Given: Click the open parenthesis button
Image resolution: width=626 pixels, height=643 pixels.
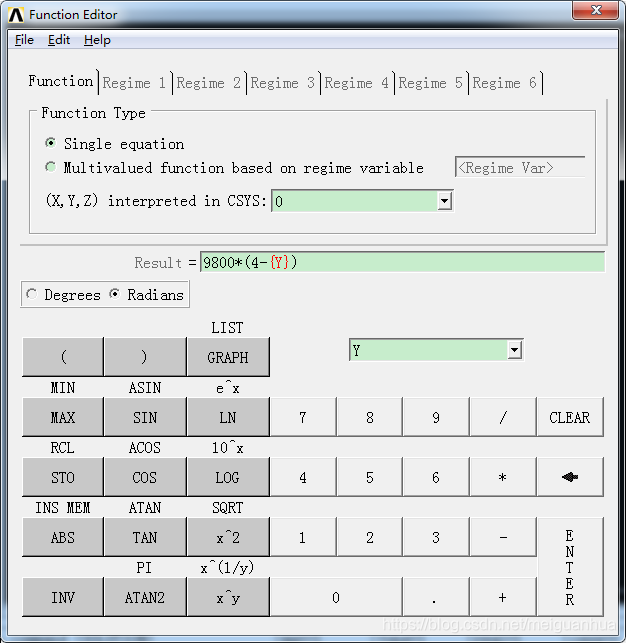Looking at the screenshot, I should pyautogui.click(x=63, y=357).
